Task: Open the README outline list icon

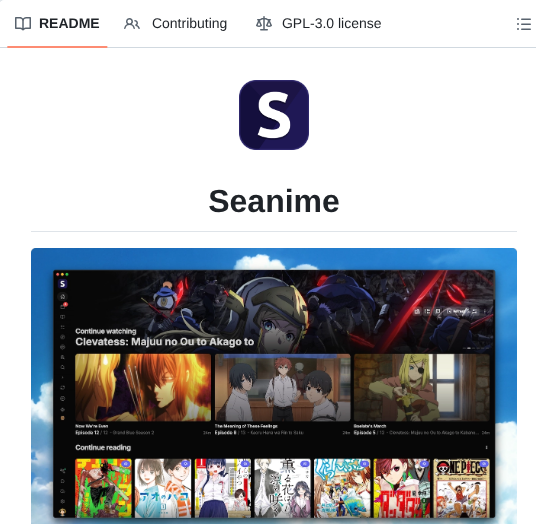Action: 523,24
